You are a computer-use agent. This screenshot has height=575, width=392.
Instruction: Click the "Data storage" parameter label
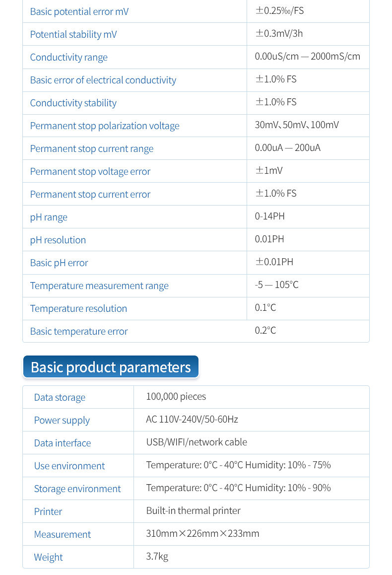click(x=60, y=397)
